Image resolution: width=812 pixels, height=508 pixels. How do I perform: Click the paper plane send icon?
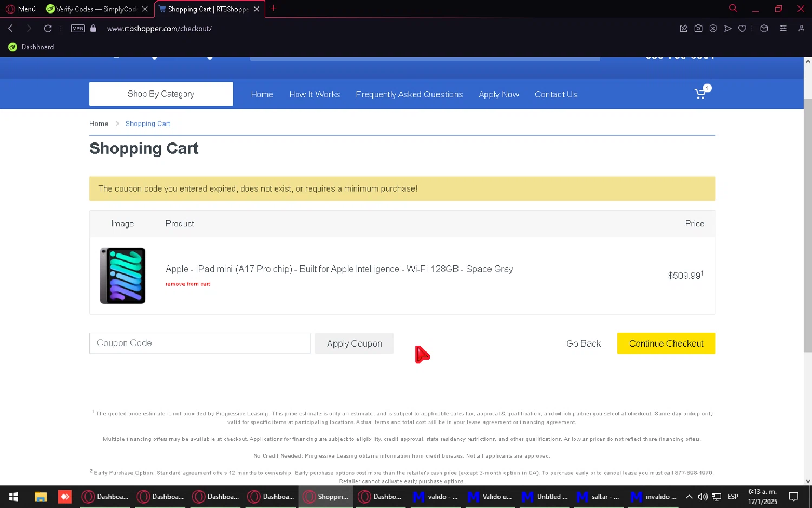728,28
